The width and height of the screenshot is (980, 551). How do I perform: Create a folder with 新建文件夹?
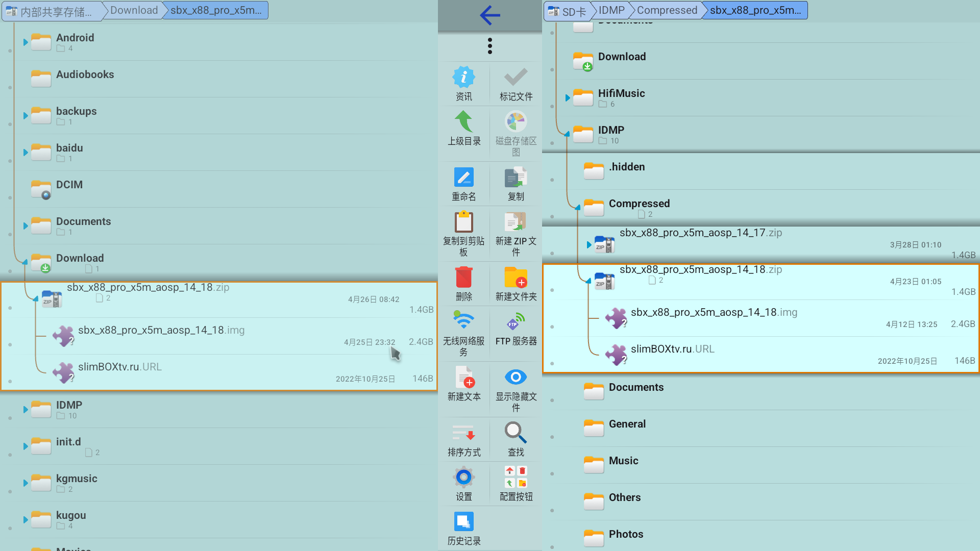[x=516, y=278]
